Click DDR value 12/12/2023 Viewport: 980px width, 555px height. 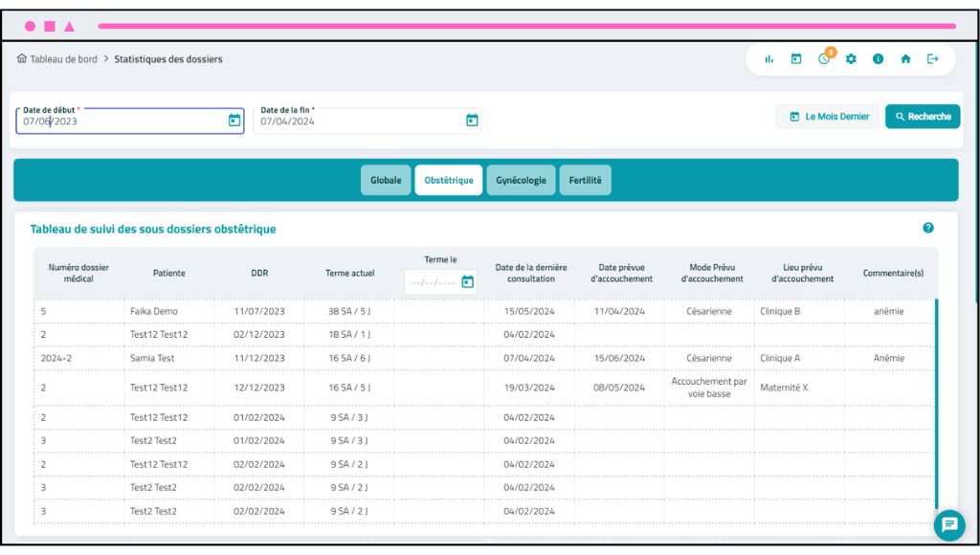point(259,388)
